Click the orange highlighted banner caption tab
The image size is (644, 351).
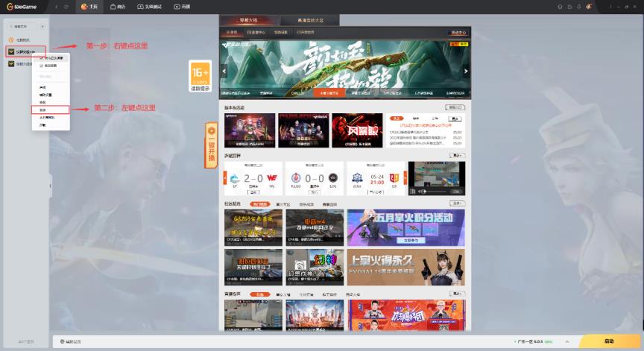(329, 93)
